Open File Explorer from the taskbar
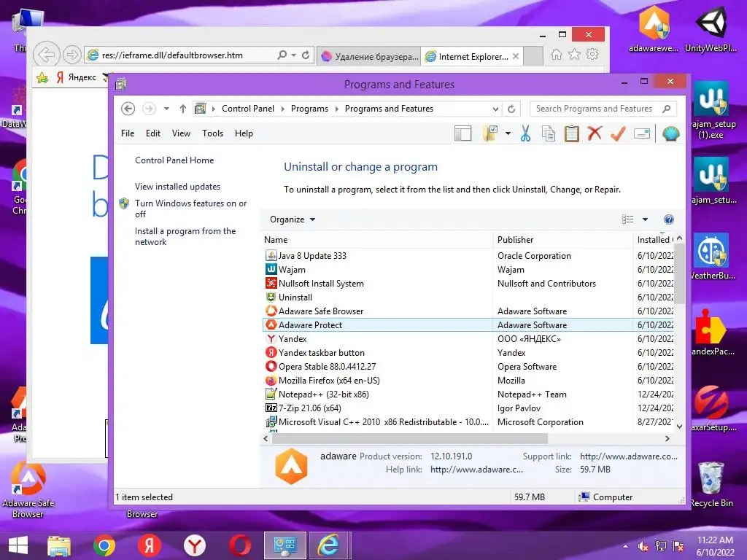Viewport: 747px width, 560px height. pos(58,545)
